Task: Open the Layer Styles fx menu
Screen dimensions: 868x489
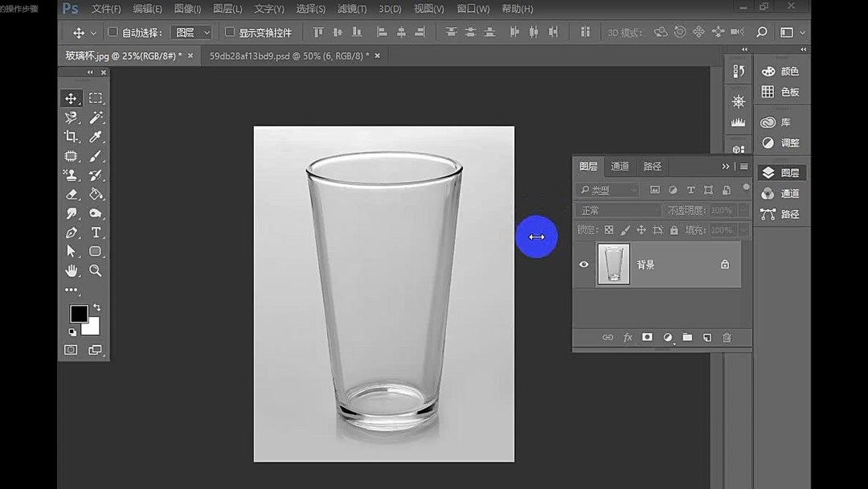Action: pos(628,337)
